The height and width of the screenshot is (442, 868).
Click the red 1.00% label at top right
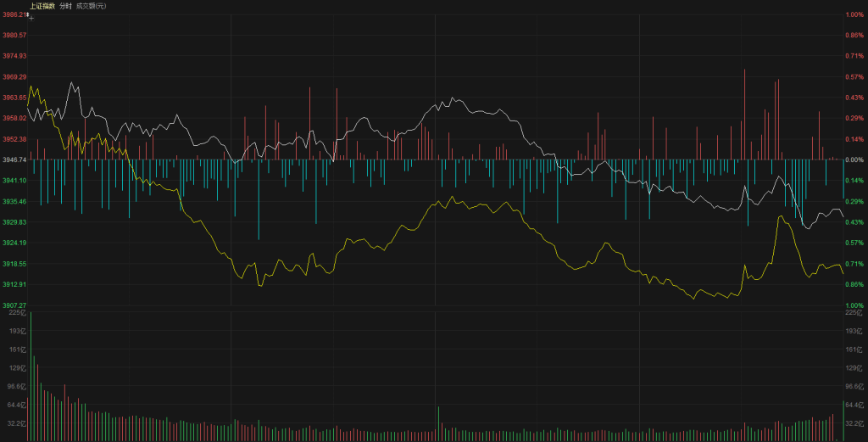click(854, 14)
